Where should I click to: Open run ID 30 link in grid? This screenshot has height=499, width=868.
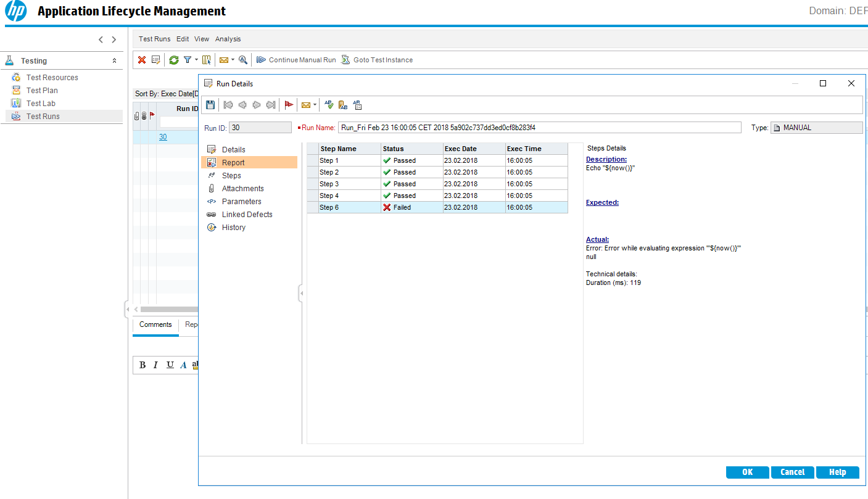[163, 137]
